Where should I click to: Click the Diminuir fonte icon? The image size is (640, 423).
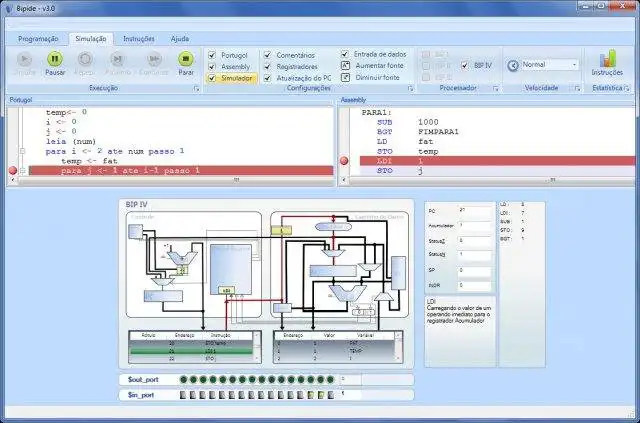[345, 77]
